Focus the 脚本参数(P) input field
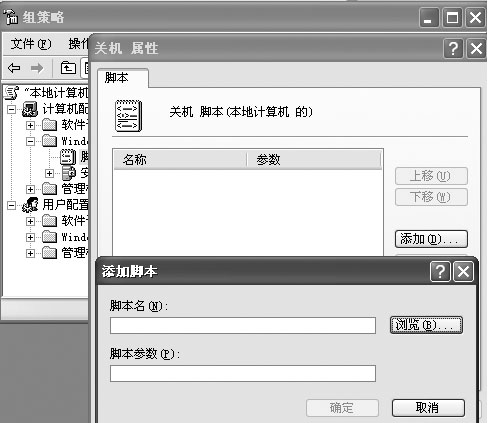 click(x=243, y=373)
